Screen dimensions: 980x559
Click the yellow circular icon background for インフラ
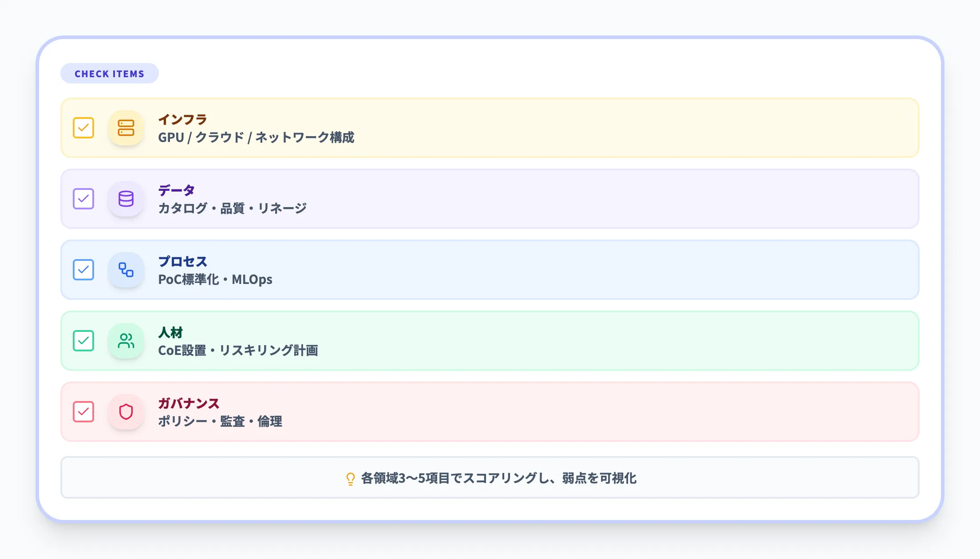click(126, 128)
